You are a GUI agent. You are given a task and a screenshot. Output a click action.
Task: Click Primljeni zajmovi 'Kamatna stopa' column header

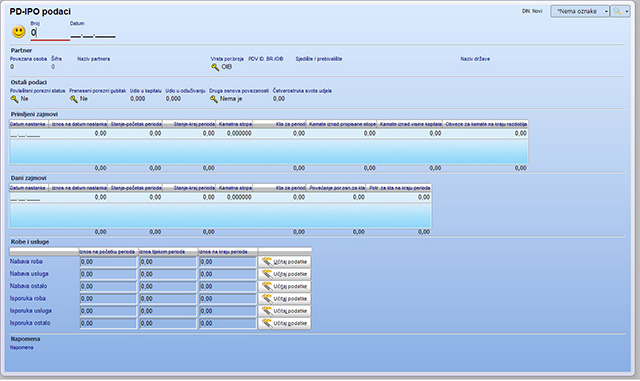[x=234, y=124]
